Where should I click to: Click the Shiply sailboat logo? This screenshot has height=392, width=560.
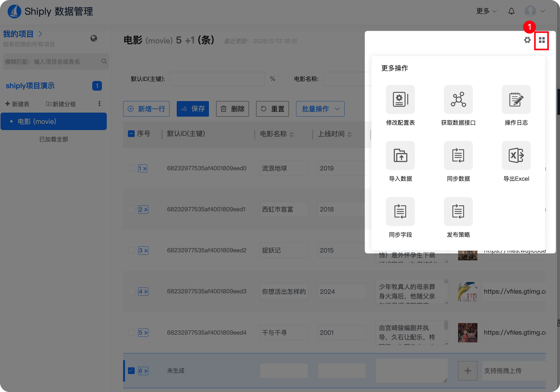14,11
